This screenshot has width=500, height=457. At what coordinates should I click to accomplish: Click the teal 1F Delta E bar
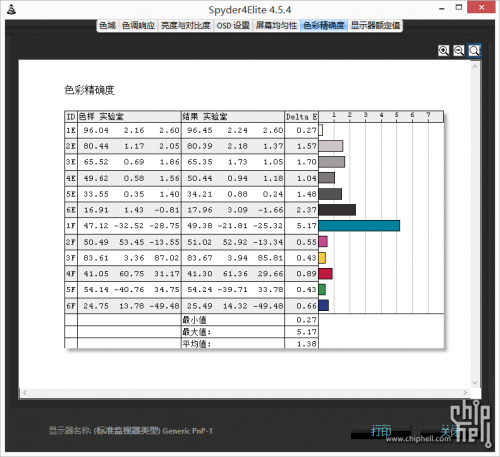359,226
